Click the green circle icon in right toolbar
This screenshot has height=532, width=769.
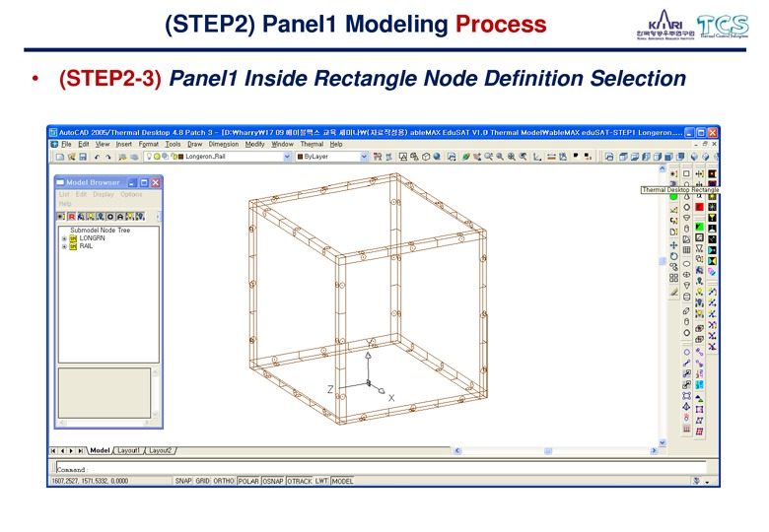coord(673,196)
